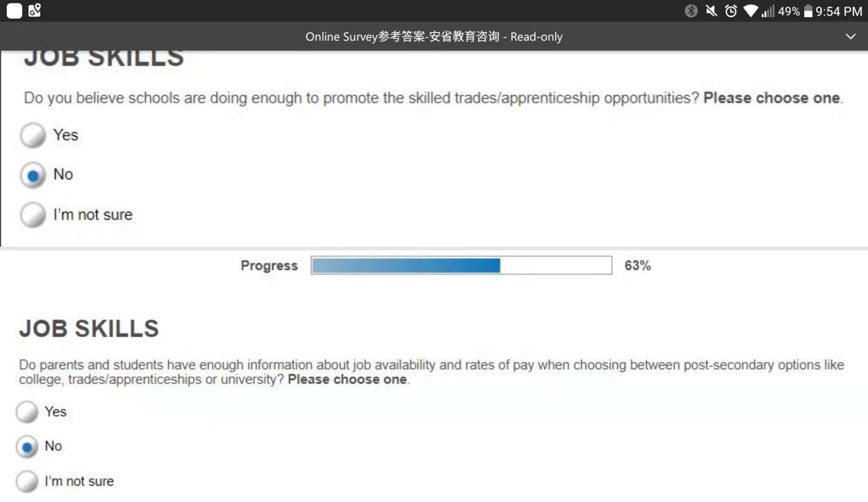Tap the Online Survey document title
This screenshot has height=502, width=868.
434,36
